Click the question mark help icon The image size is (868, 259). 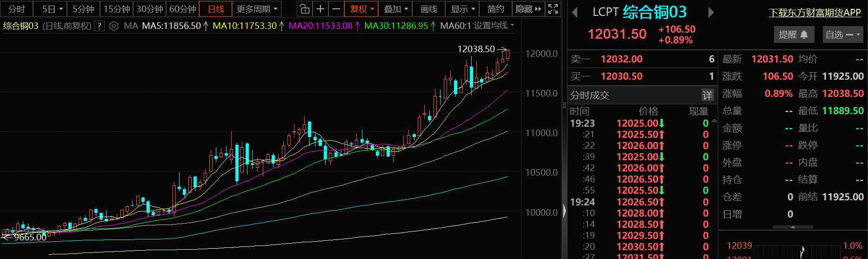click(99, 26)
